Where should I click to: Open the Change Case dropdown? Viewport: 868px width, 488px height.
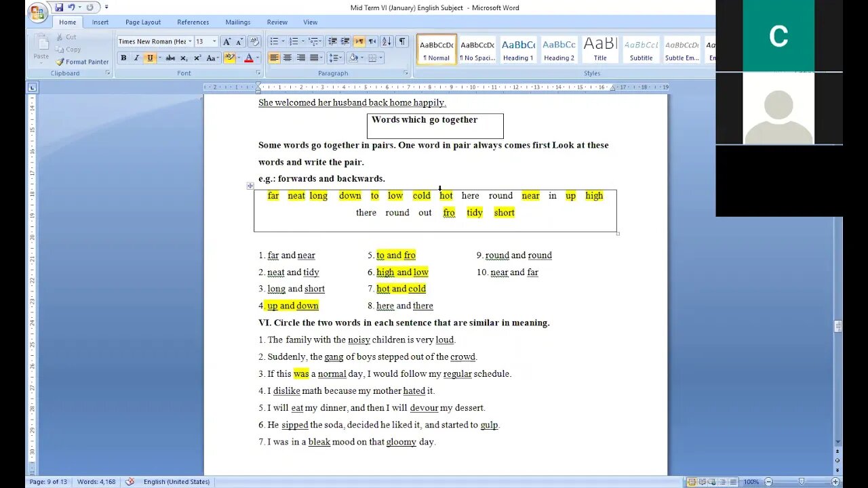tap(212, 58)
